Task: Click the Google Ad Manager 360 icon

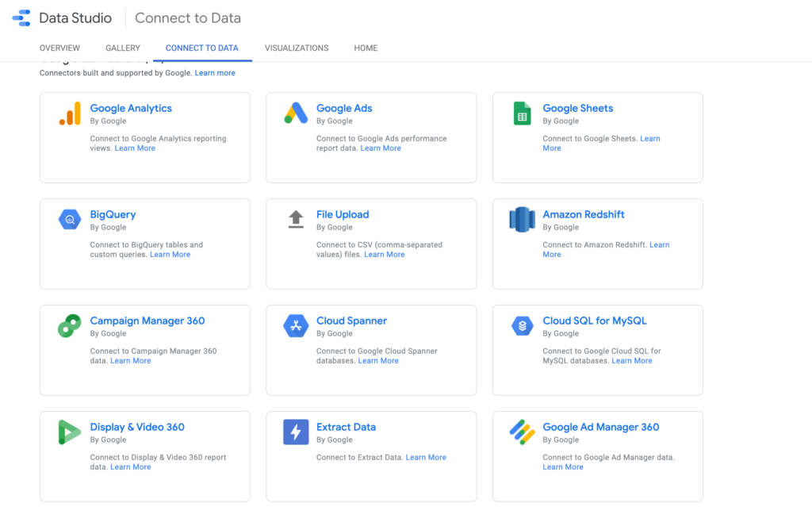Action: point(522,432)
